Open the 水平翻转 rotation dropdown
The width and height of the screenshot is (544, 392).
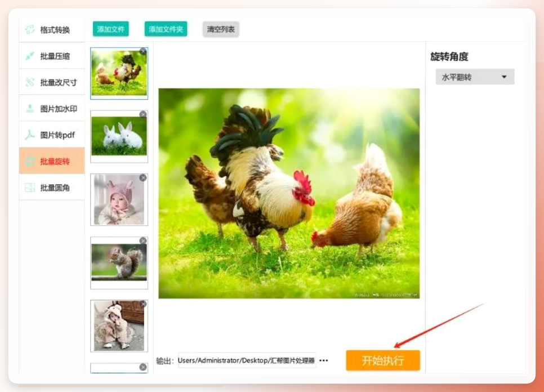[x=475, y=77]
